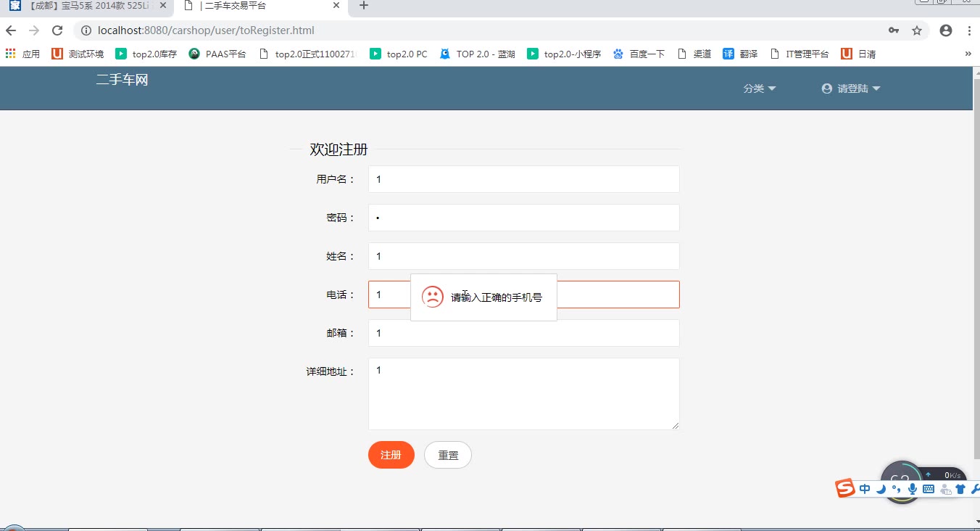Viewport: 980px width, 531px height.
Task: Expand the 请登陆 dropdown menu
Action: [851, 88]
